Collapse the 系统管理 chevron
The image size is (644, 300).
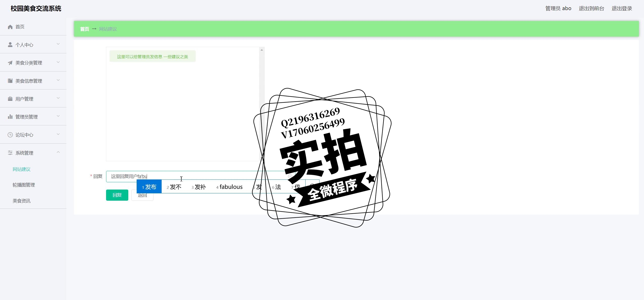58,152
